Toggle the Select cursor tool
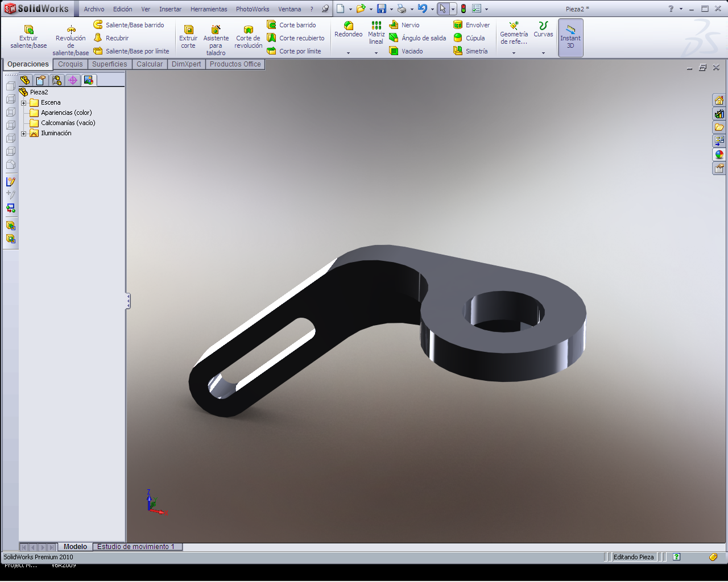The height and width of the screenshot is (582, 728). pyautogui.click(x=442, y=9)
